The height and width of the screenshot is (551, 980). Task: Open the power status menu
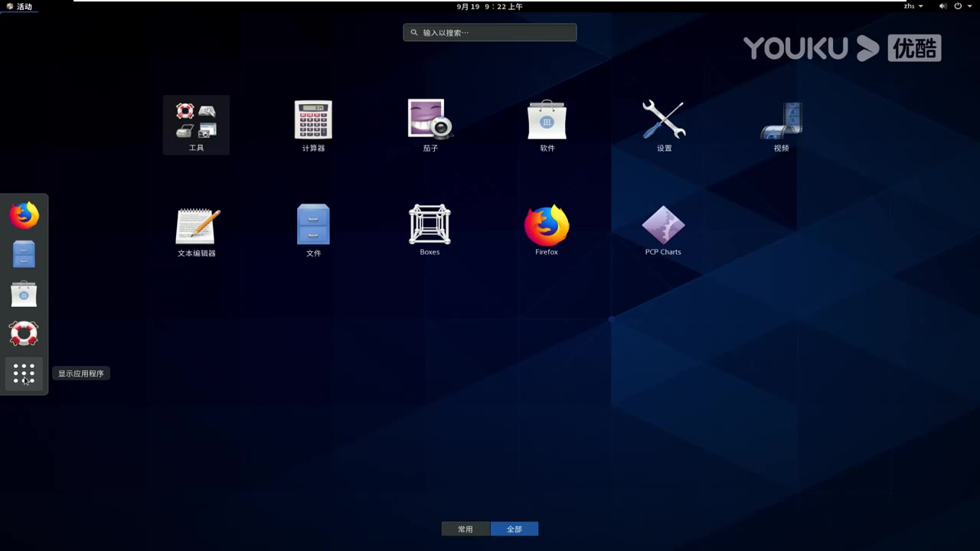958,6
